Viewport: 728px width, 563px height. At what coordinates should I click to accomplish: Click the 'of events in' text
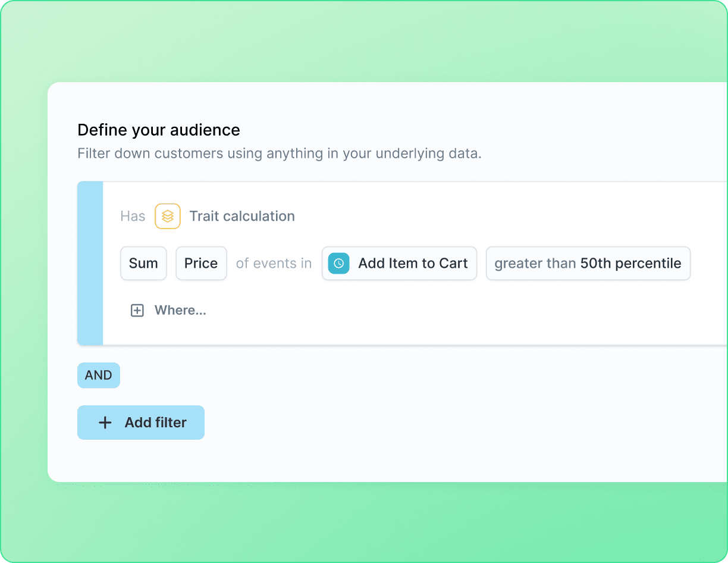tap(274, 263)
